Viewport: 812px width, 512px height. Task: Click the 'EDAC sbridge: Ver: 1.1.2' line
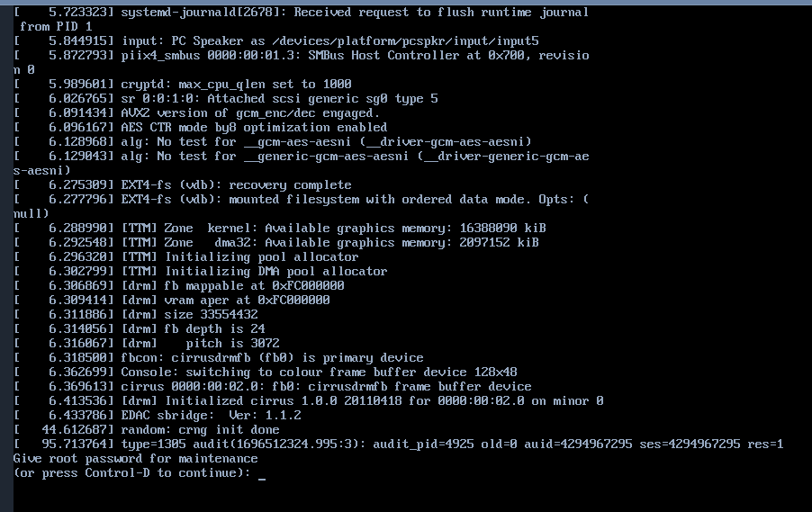158,415
